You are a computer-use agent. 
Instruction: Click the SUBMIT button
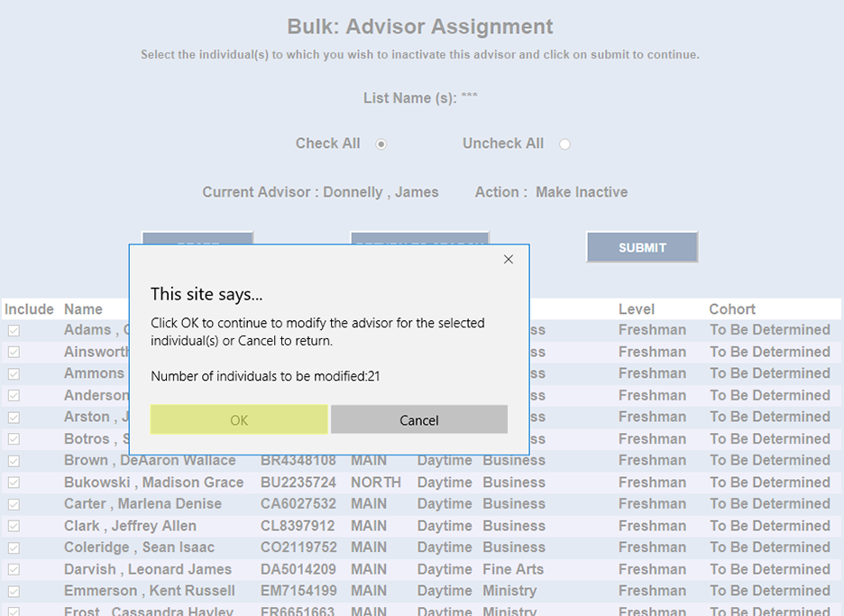coord(642,247)
